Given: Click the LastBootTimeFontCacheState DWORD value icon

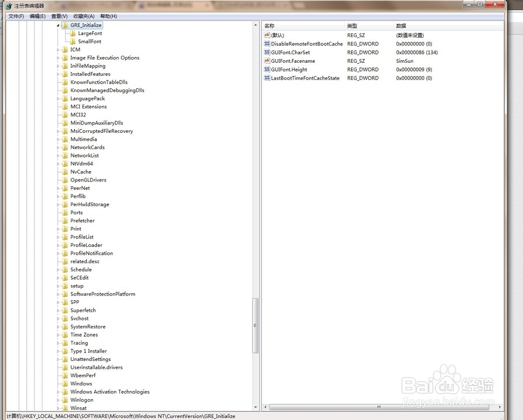Looking at the screenshot, I should pos(267,78).
